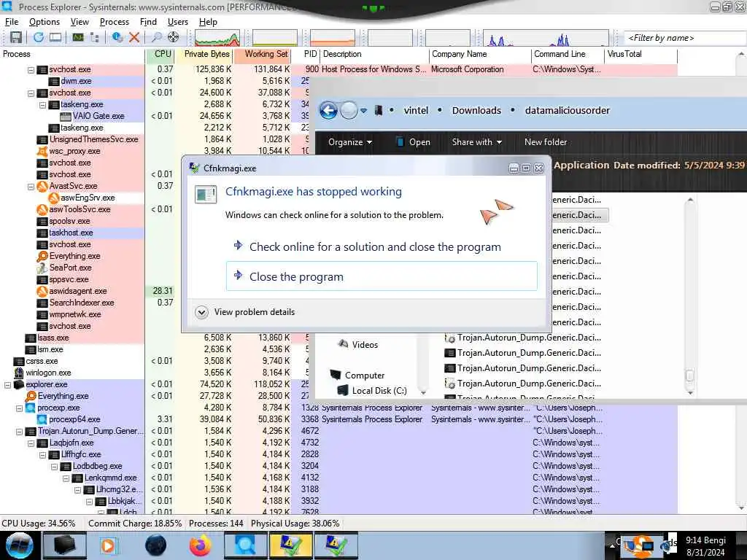Open the Process menu
747x560 pixels.
115,22
